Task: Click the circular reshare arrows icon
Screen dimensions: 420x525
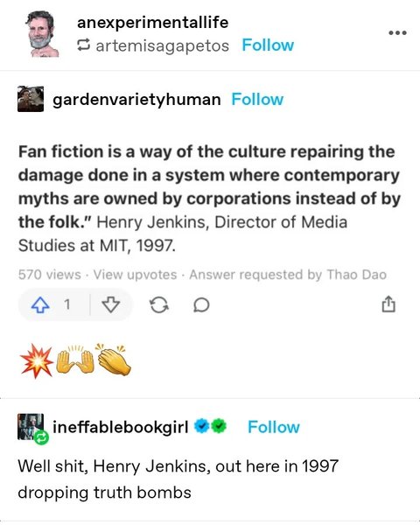Action: click(158, 305)
